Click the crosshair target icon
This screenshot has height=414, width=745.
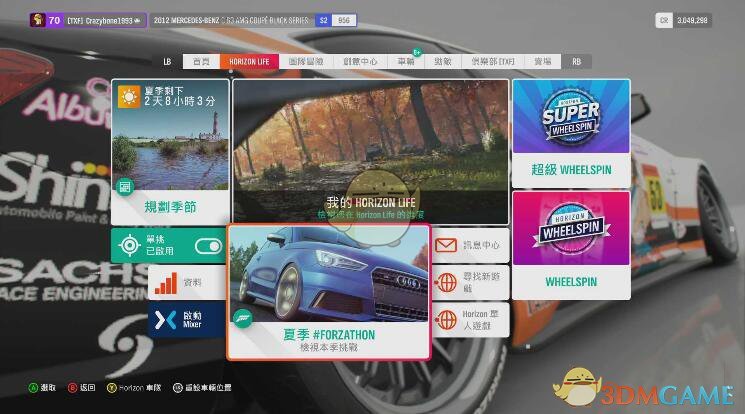click(x=129, y=246)
